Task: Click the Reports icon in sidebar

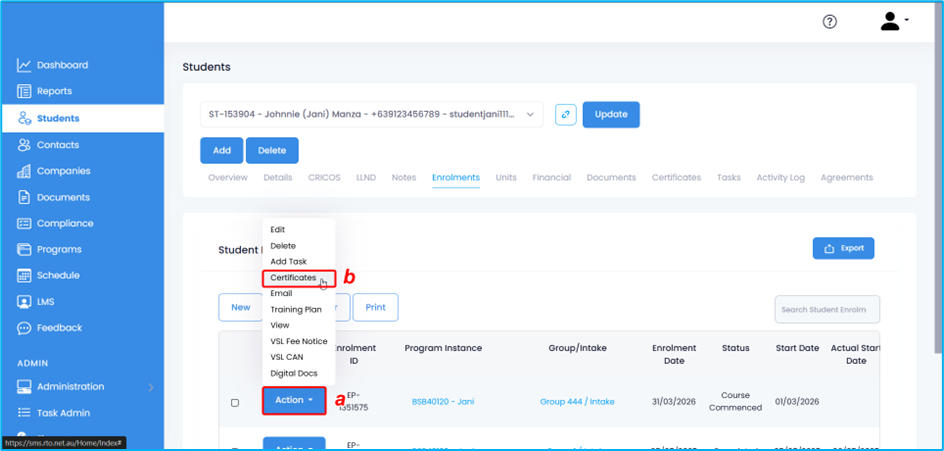Action: pos(24,91)
